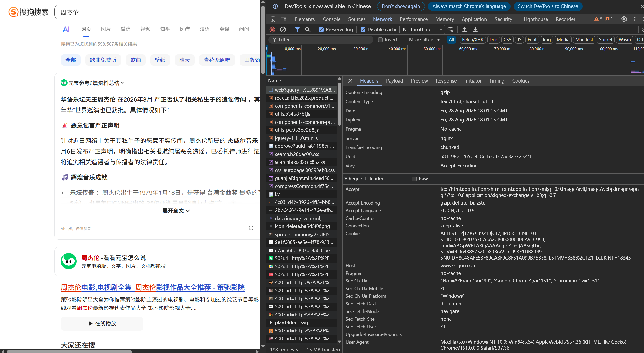The height and width of the screenshot is (353, 644).
Task: Click the info icon in DevTools banner
Action: pyautogui.click(x=275, y=6)
